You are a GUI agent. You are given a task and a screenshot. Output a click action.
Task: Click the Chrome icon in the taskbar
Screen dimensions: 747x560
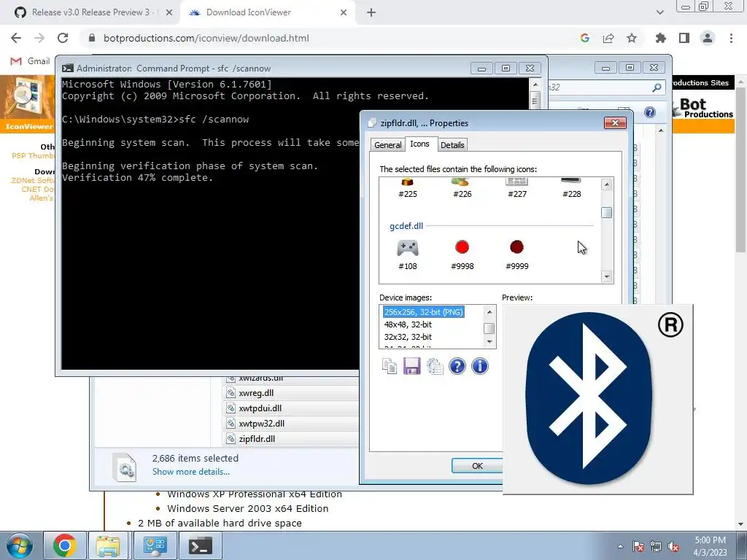point(65,545)
